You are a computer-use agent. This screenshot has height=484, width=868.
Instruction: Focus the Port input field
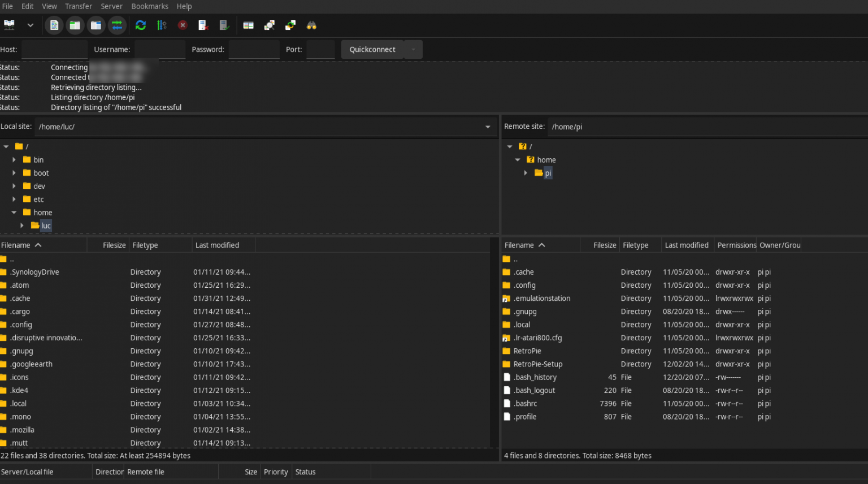(x=320, y=49)
